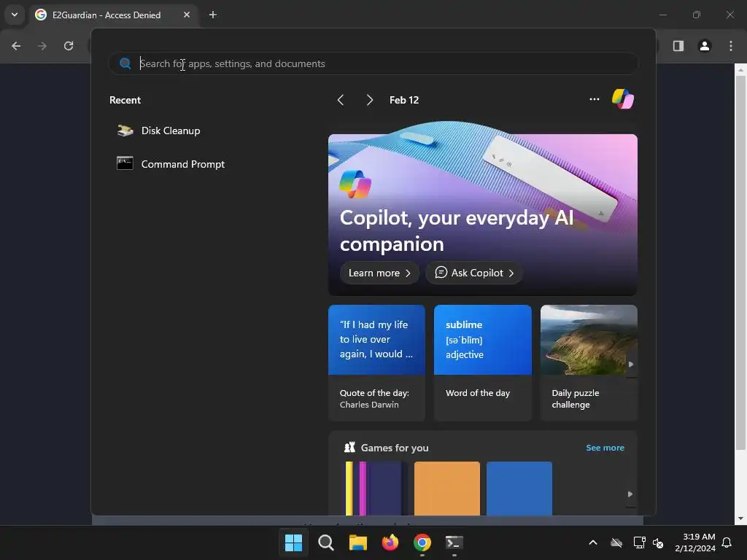
Task: Click the Feb 12 date label
Action: [404, 100]
